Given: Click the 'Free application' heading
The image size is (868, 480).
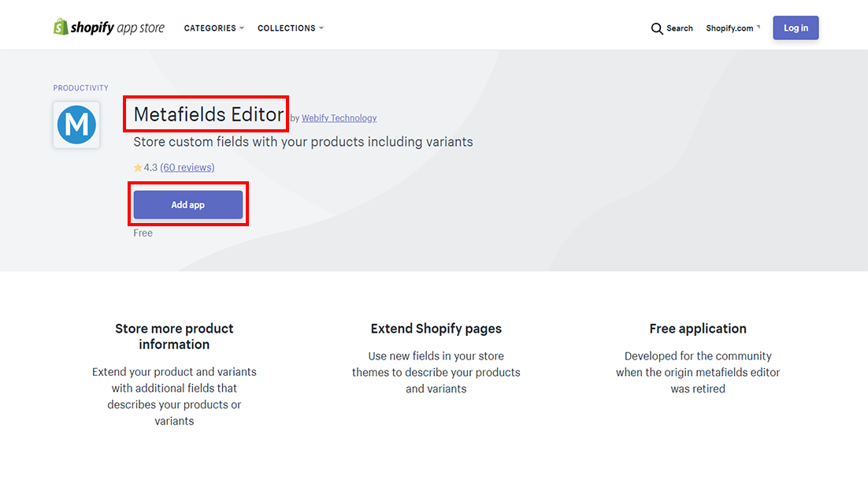Looking at the screenshot, I should [698, 329].
